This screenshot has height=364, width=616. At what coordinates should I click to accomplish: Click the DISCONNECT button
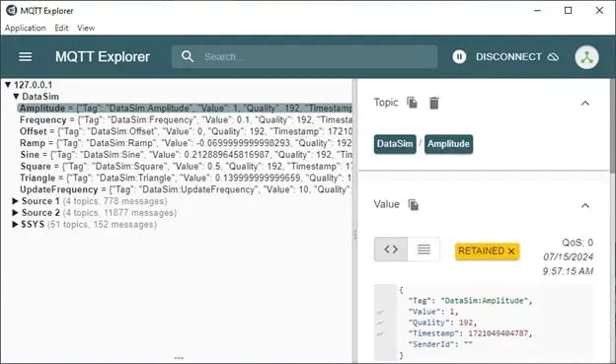point(517,57)
